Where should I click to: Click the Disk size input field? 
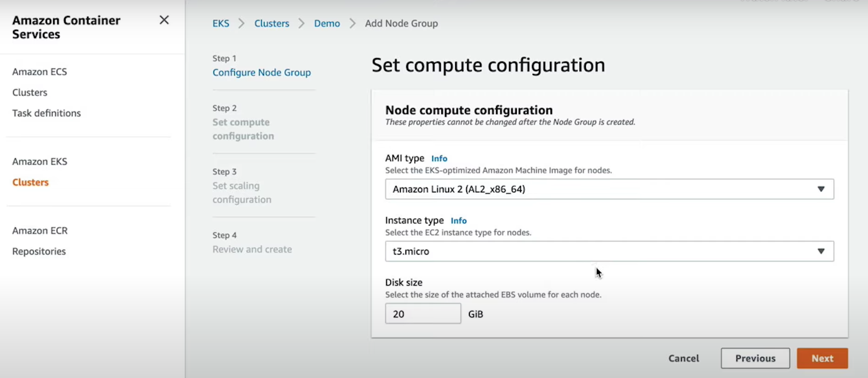423,314
